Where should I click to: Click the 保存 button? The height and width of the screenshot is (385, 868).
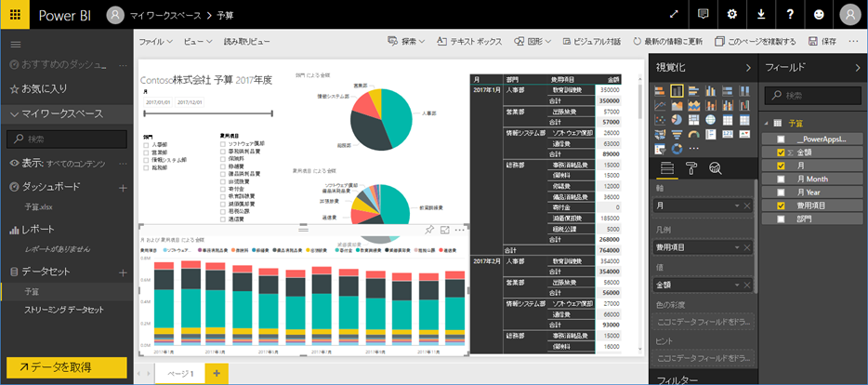coord(822,42)
